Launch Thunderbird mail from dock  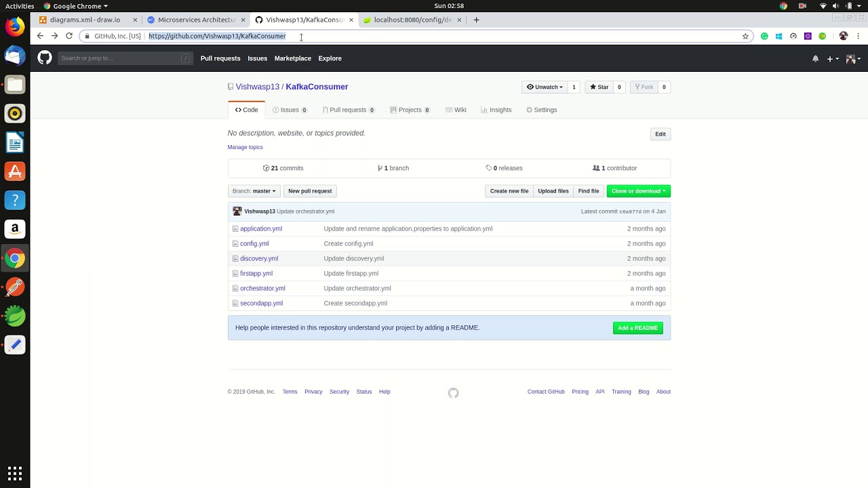coord(15,56)
